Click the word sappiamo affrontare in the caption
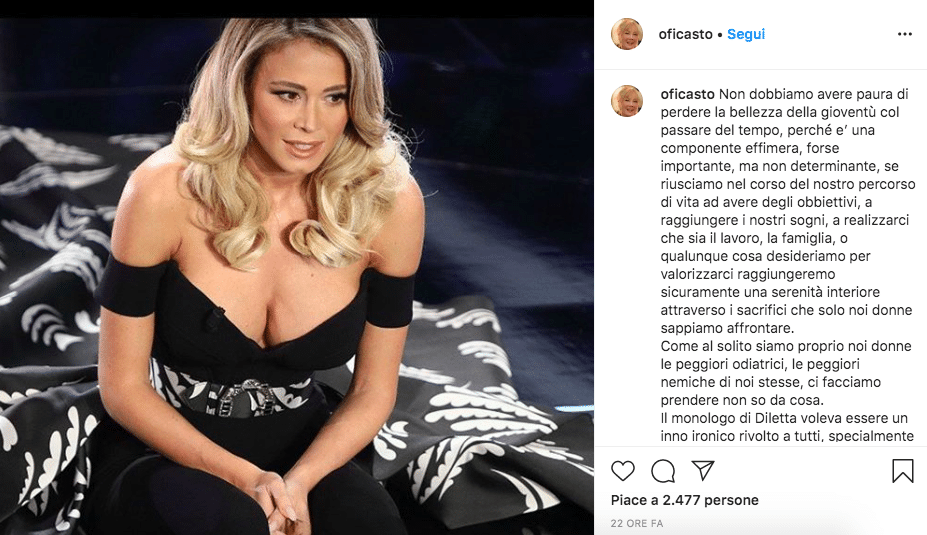 click(x=727, y=328)
